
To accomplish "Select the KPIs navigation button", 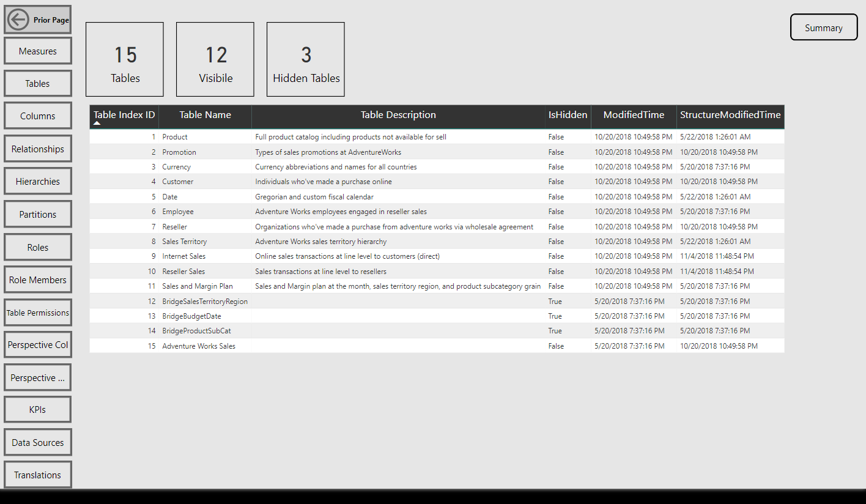I will [37, 409].
